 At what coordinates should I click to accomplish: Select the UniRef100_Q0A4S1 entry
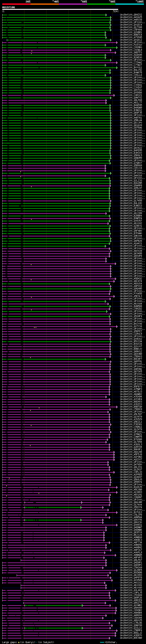(x=131, y=525)
